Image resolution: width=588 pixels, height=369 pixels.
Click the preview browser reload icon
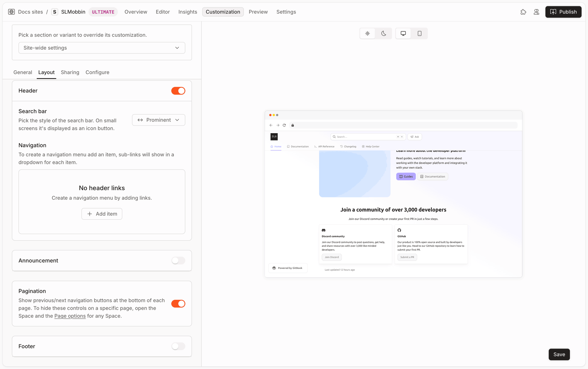(284, 125)
